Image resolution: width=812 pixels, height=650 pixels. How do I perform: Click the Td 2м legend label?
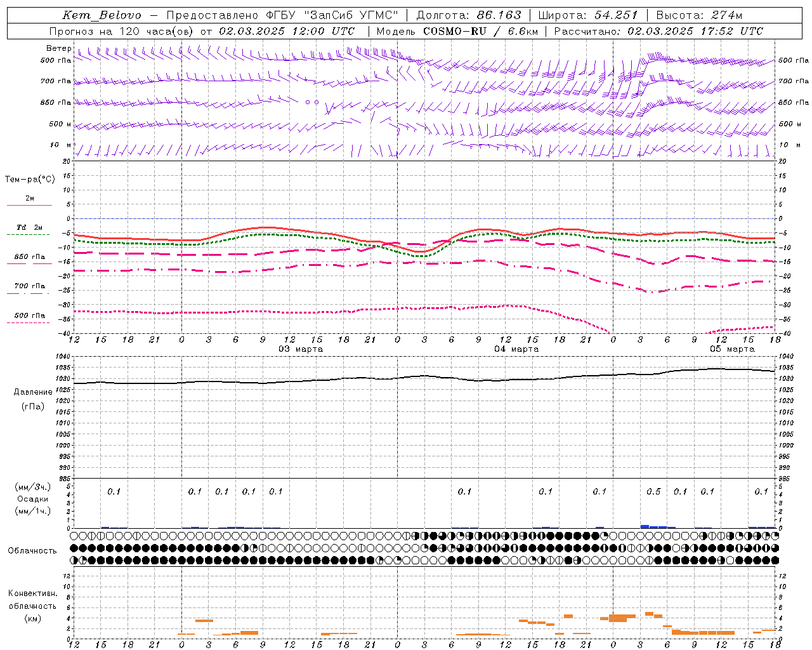click(29, 227)
